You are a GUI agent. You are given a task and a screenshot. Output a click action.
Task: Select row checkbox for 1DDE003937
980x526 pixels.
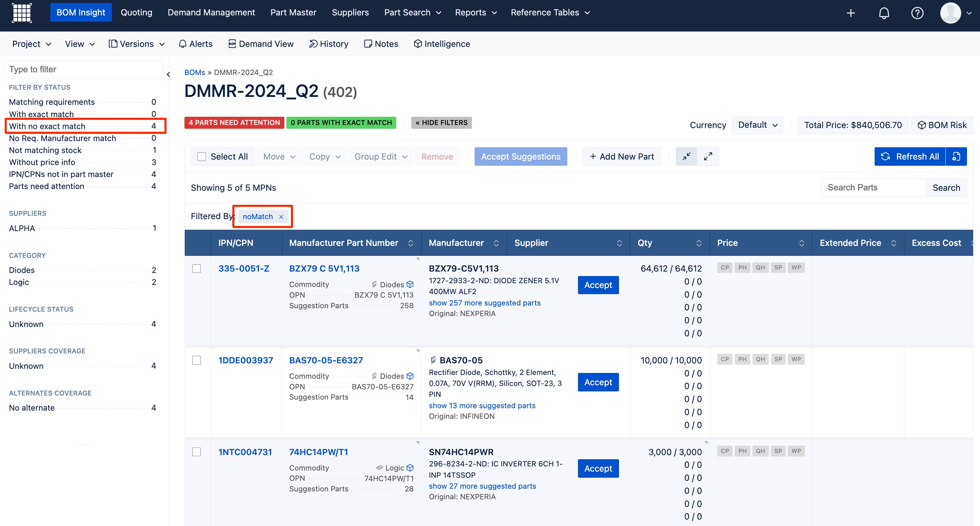pyautogui.click(x=197, y=361)
